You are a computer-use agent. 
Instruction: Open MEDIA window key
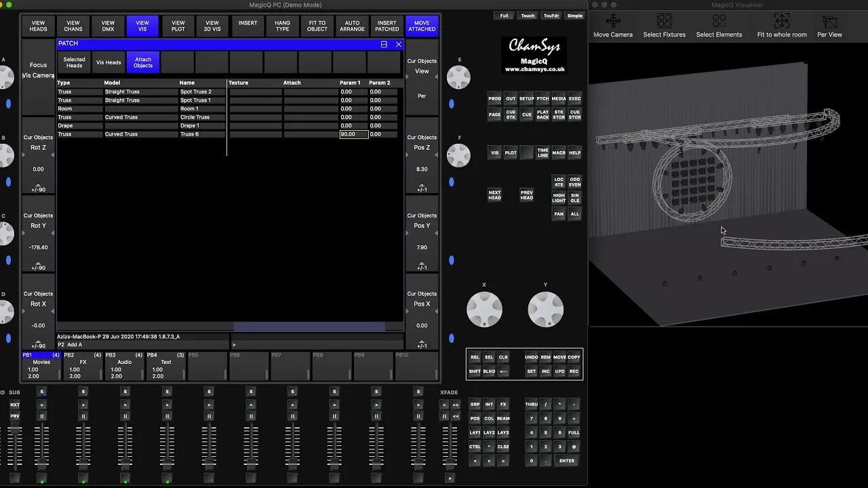pyautogui.click(x=559, y=99)
